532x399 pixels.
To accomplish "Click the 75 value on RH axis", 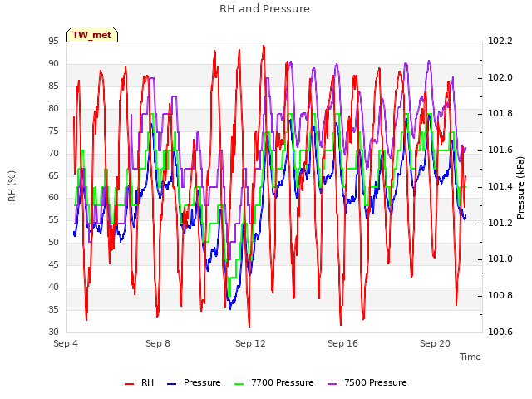I will (53, 131).
